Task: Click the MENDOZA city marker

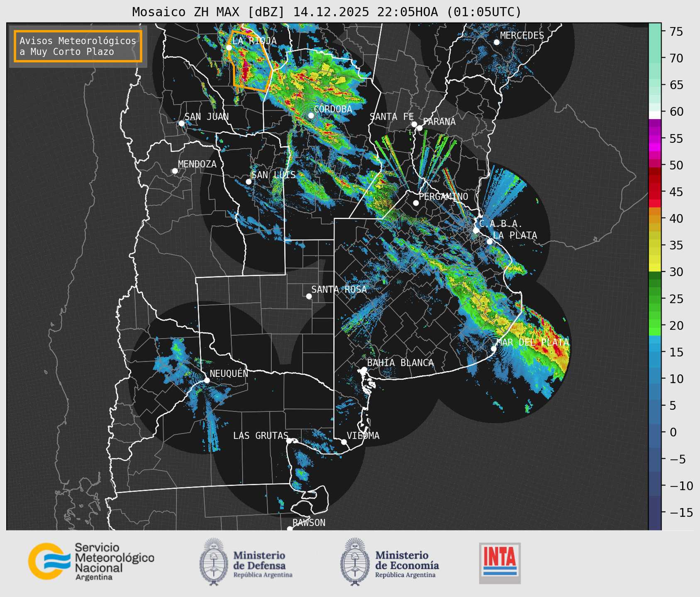Action: pyautogui.click(x=175, y=171)
